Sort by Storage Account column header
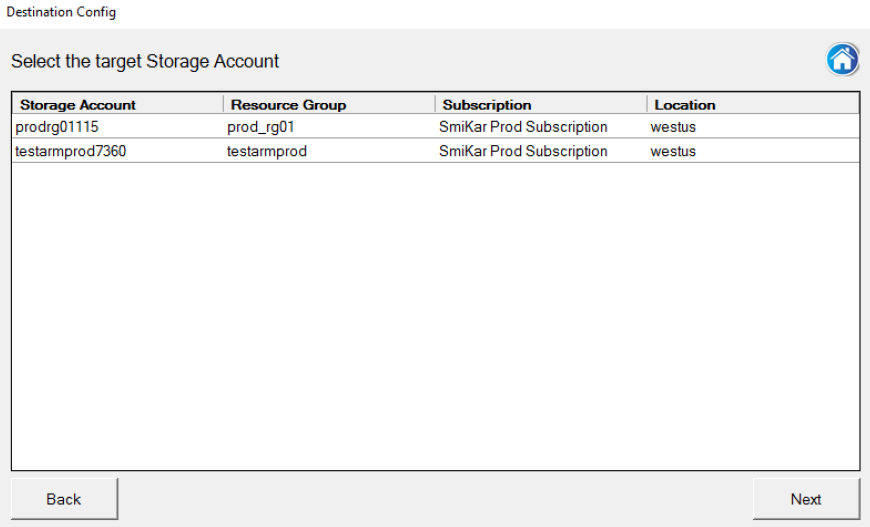Image resolution: width=870 pixels, height=527 pixels. pyautogui.click(x=118, y=104)
